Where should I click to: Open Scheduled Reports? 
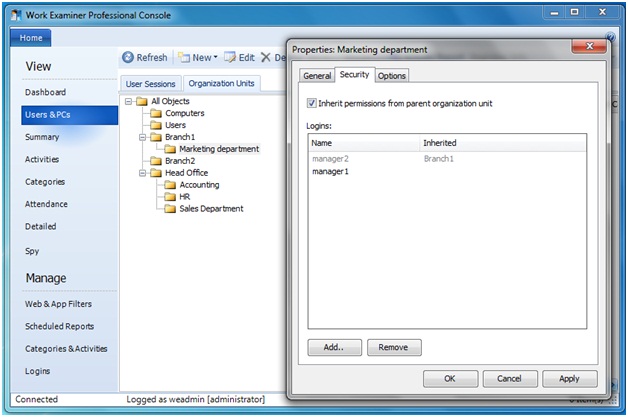[59, 326]
